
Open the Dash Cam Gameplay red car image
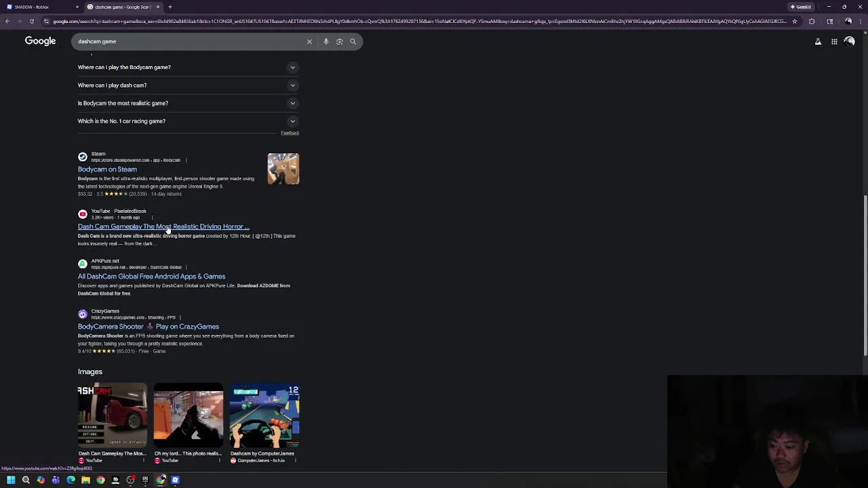(112, 415)
